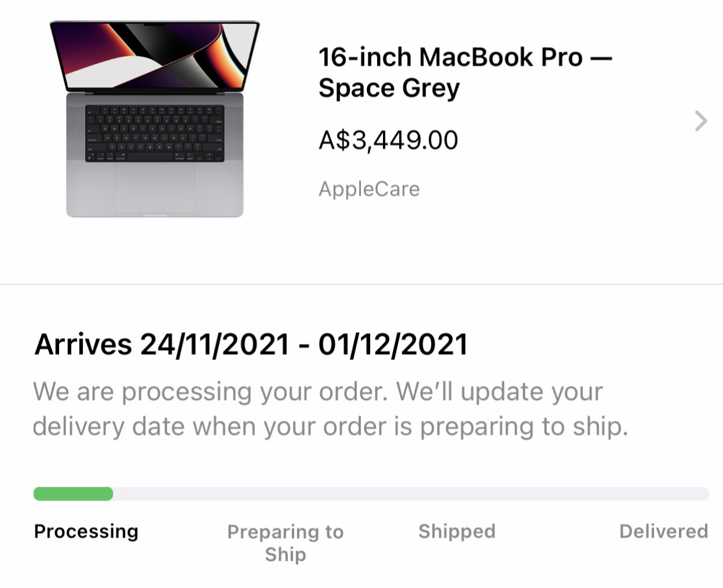Click the word "Arrives" in the heading

coord(83,345)
